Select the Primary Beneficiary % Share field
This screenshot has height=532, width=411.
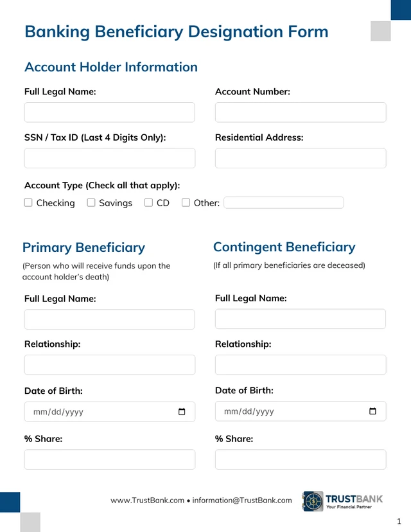[x=109, y=459]
